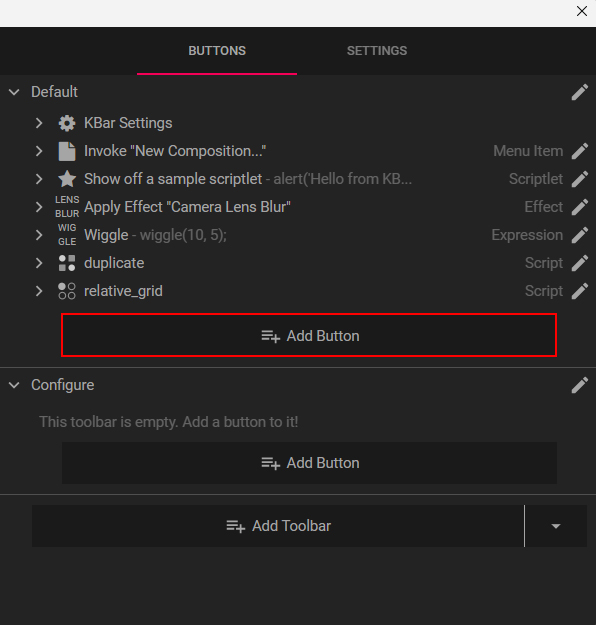596x625 pixels.
Task: Edit the sample scriptlet button
Action: coord(580,179)
